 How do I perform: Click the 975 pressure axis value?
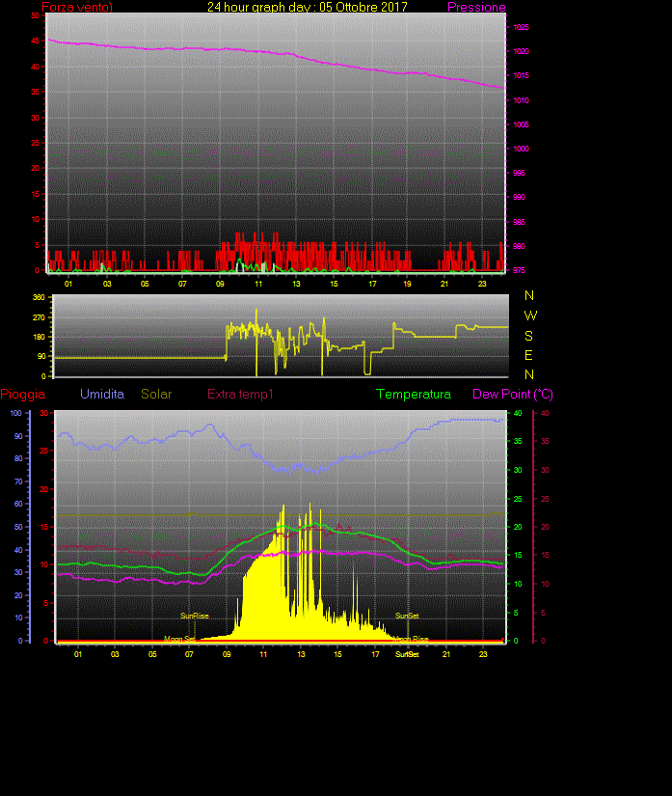tap(519, 270)
